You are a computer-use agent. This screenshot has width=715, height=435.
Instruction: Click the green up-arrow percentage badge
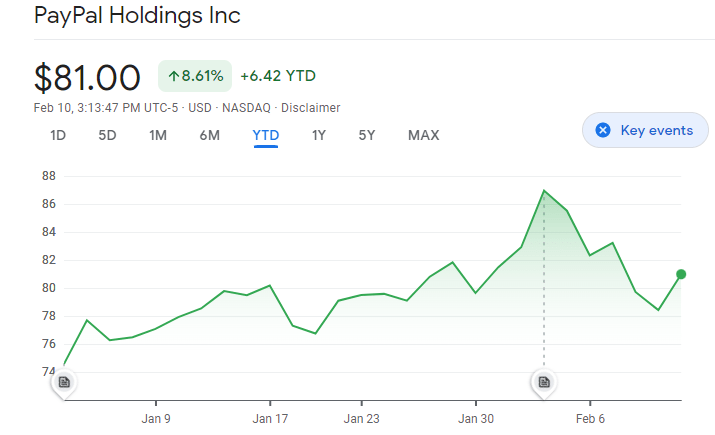[x=195, y=76]
